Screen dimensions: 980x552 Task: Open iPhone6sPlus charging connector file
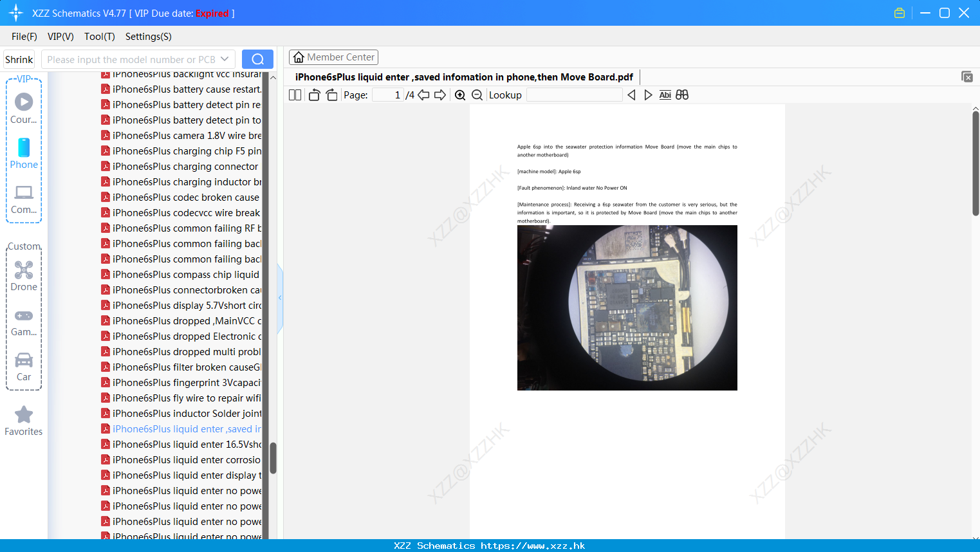click(x=180, y=167)
